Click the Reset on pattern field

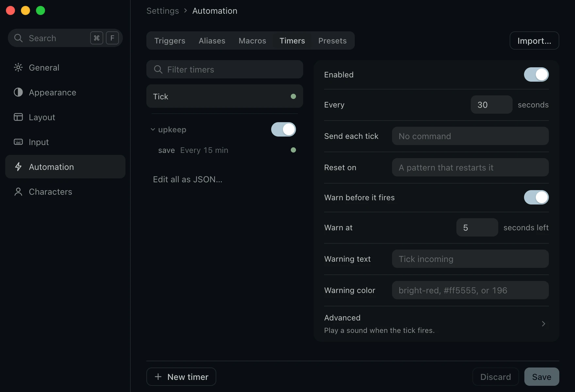[470, 168]
